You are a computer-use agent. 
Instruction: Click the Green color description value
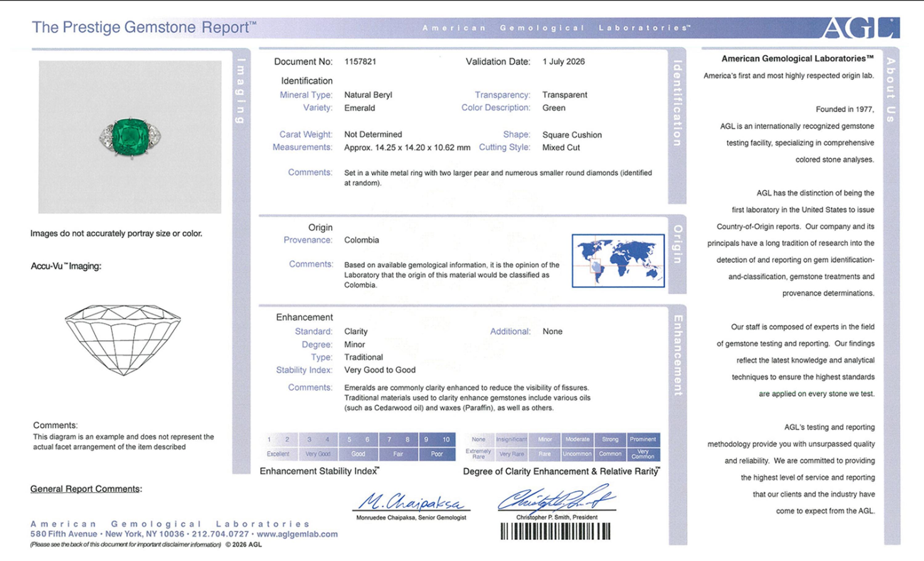coord(553,108)
